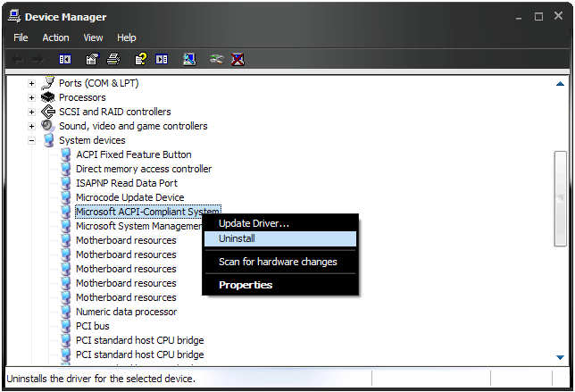Screen dimensions: 575x392
Task: Collapse the System devices node
Action: 32,140
